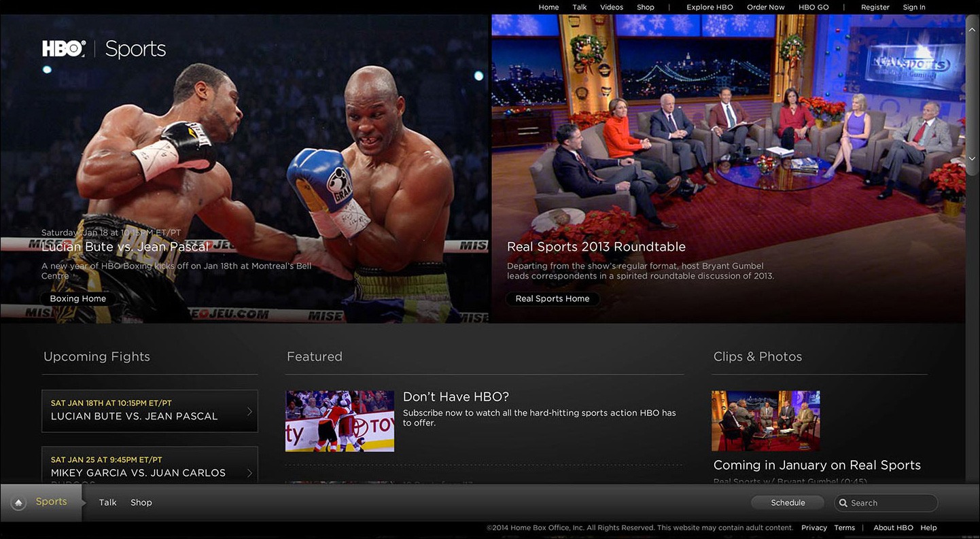Click the Real Sports roundtable clip thumbnail
The height and width of the screenshot is (539, 980).
point(766,421)
